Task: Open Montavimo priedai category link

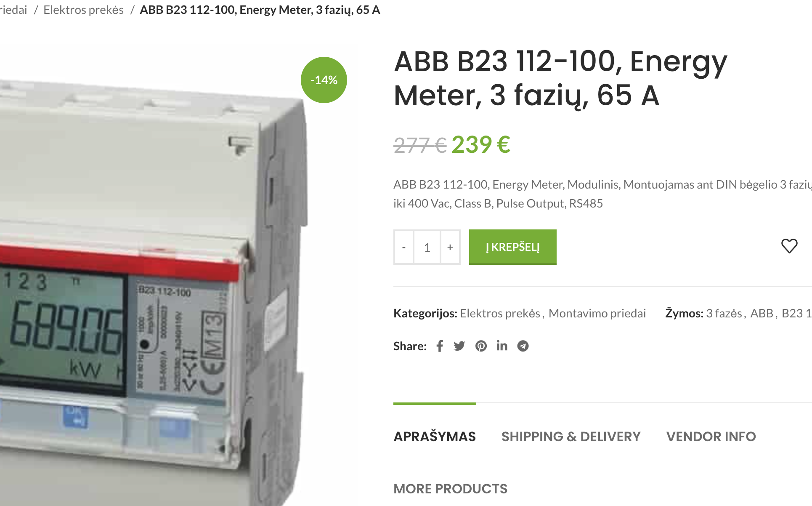Action: pos(597,313)
